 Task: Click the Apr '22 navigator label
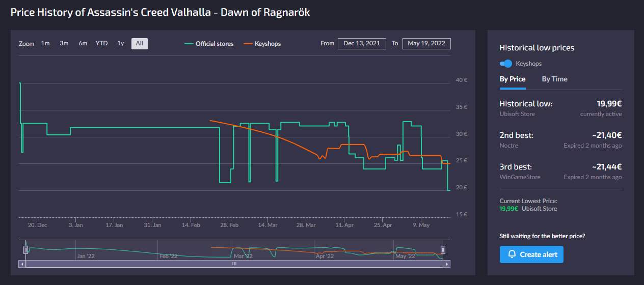(x=325, y=256)
